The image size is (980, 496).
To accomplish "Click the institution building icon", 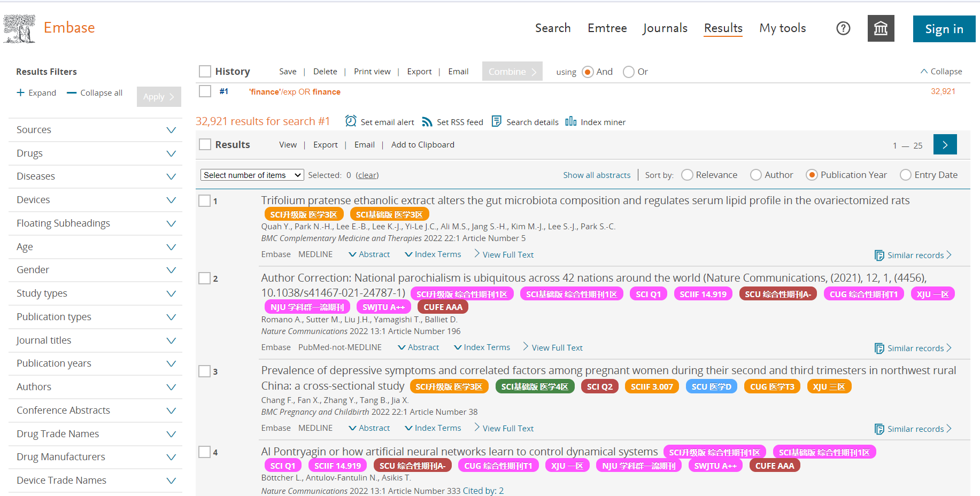I will (x=881, y=28).
